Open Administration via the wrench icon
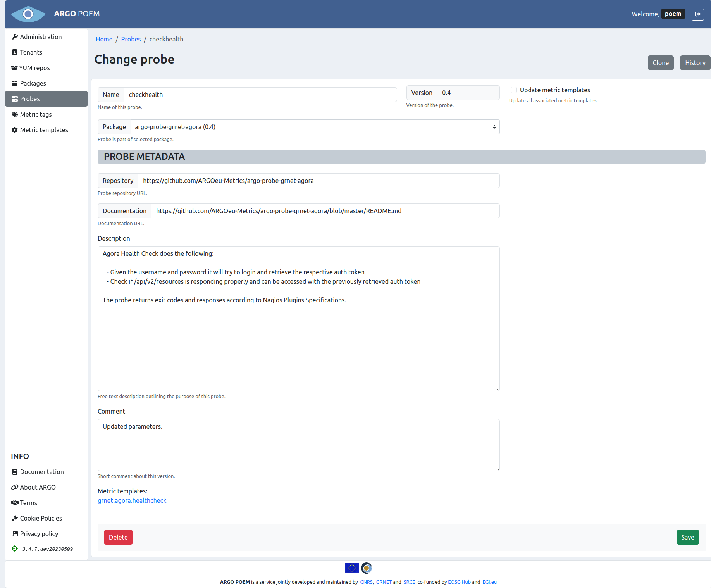 (15, 36)
